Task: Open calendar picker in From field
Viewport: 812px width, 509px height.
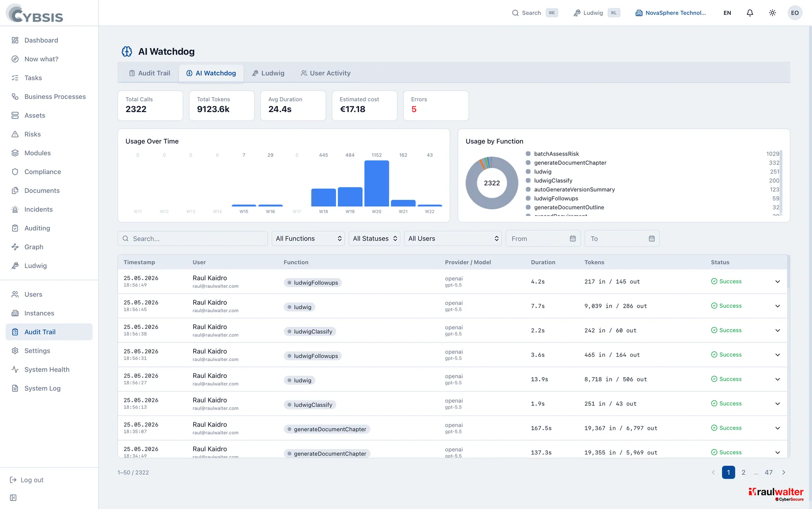Action: (x=573, y=238)
